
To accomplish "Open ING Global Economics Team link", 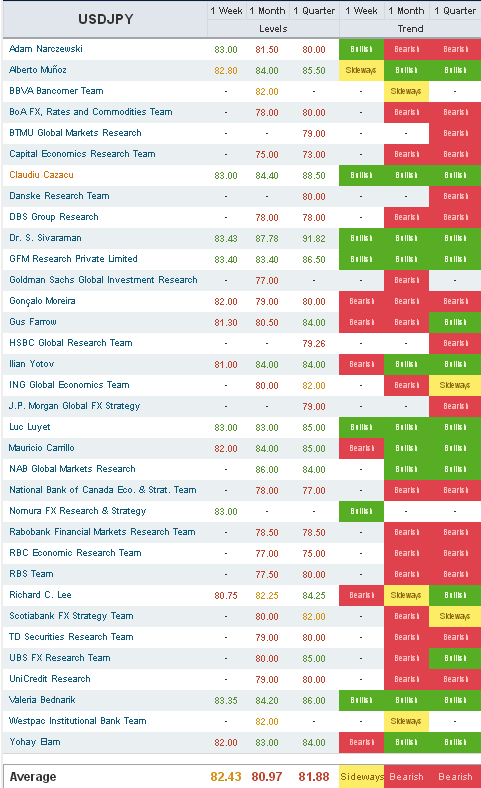I will click(69, 385).
